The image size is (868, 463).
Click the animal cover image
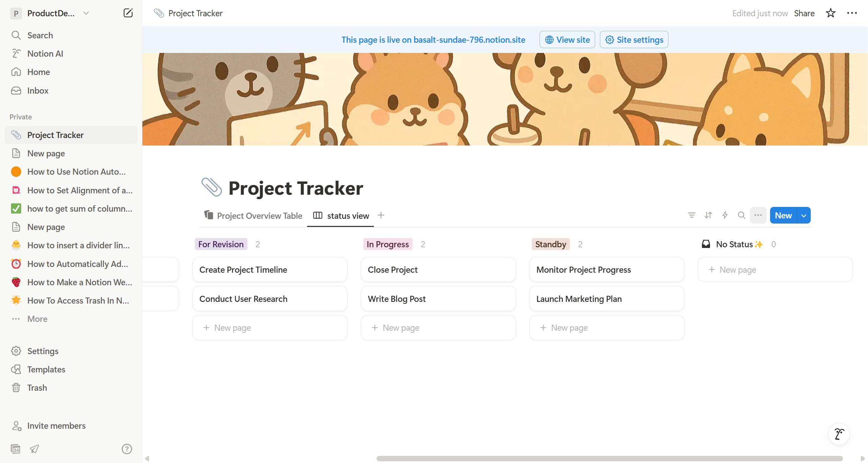click(x=505, y=99)
